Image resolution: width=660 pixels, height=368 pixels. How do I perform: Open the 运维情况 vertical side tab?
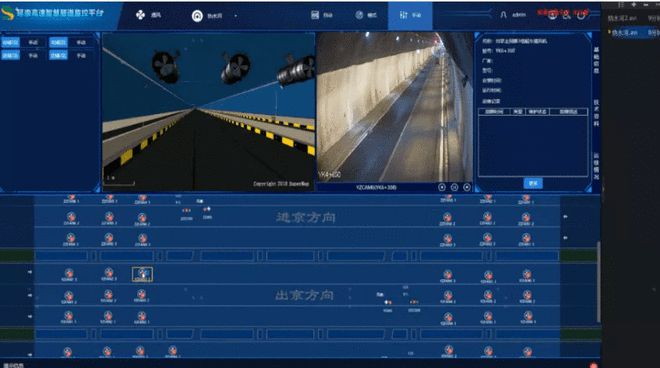click(596, 166)
